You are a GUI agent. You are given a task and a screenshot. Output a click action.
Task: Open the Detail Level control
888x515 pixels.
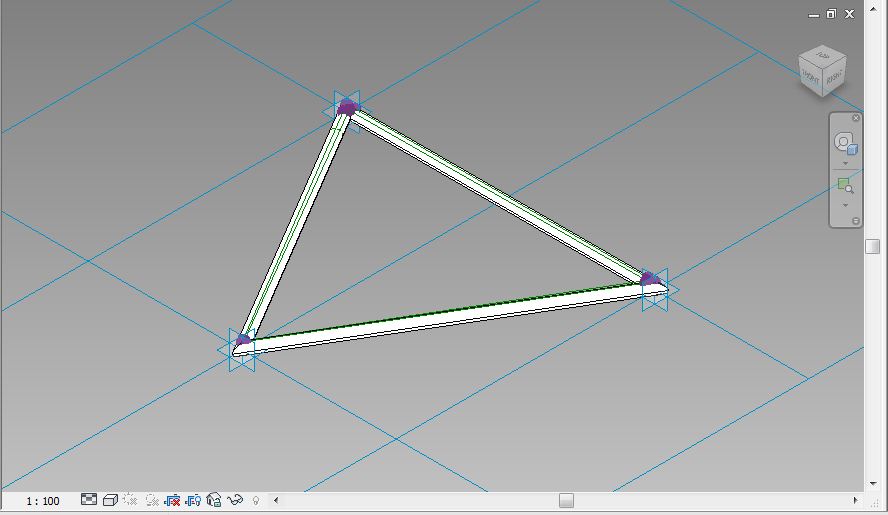89,500
